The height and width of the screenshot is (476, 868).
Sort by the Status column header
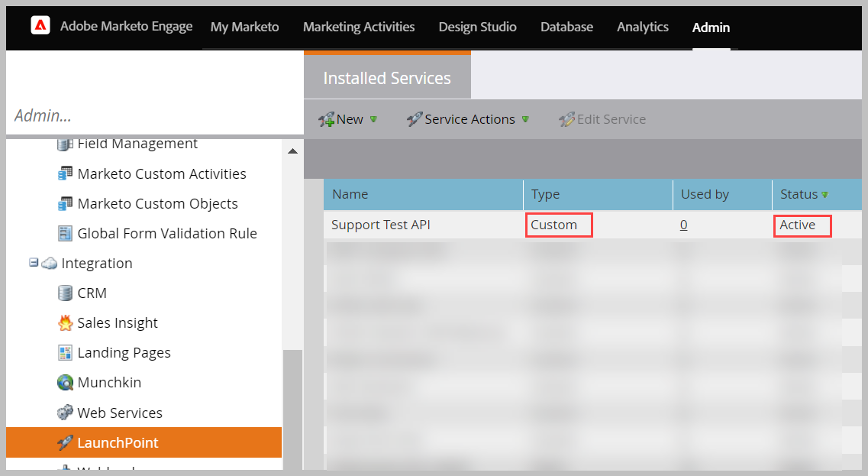tap(817, 195)
